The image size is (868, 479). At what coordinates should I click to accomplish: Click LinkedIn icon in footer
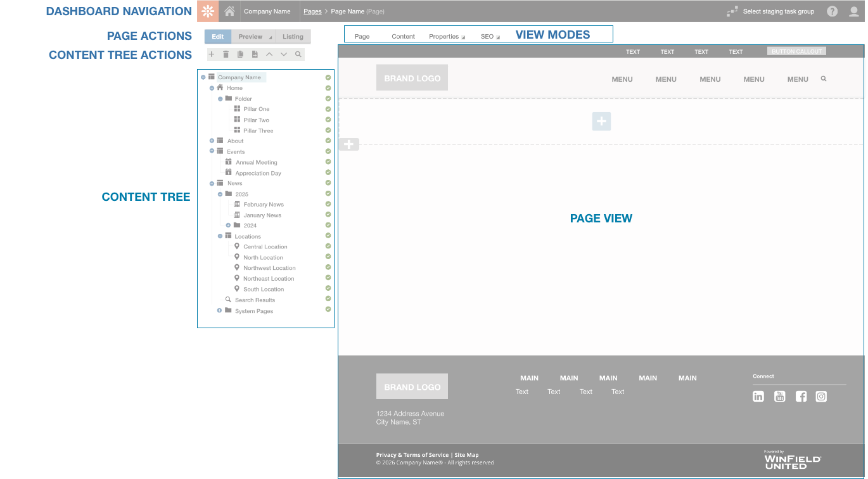[x=758, y=397]
